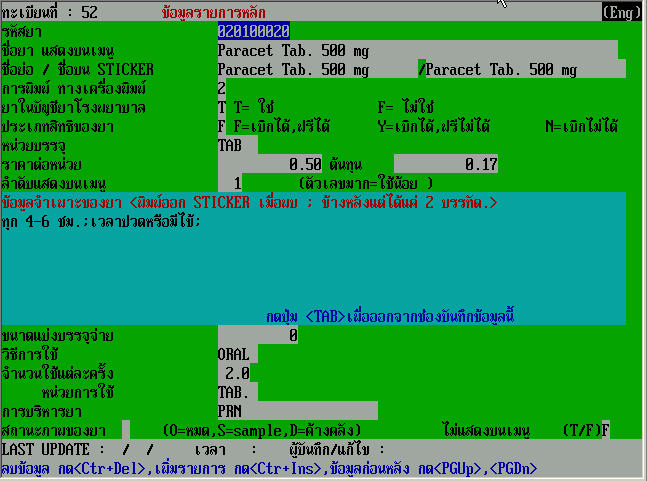Click the short name field before the slash
The height and width of the screenshot is (481, 647).
316,70
